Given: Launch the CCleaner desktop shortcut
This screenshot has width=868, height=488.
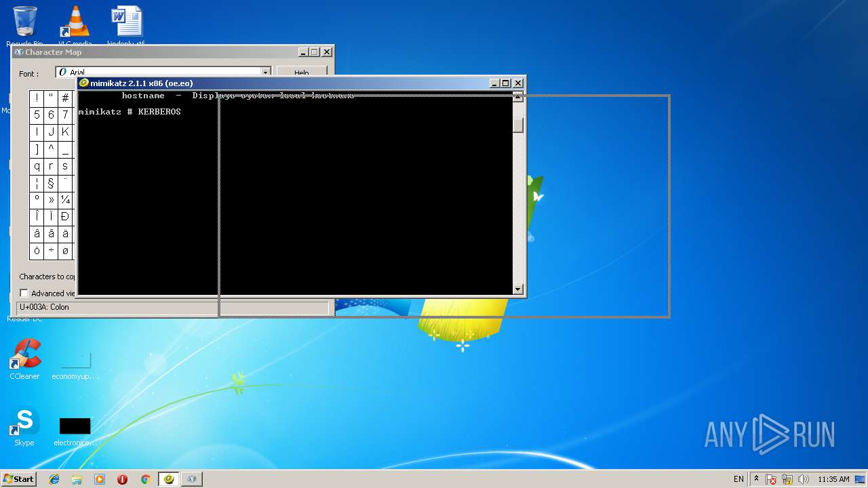Looking at the screenshot, I should point(24,359).
